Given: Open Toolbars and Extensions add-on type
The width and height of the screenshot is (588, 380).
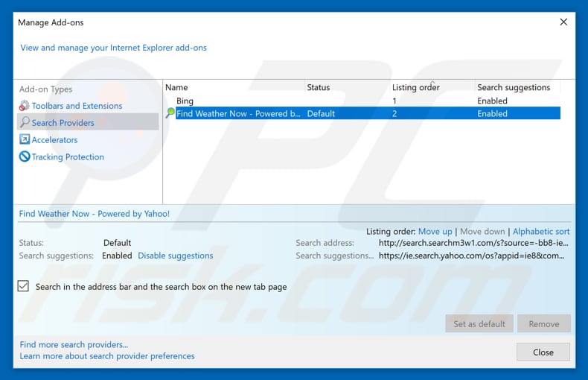Looking at the screenshot, I should [x=77, y=106].
